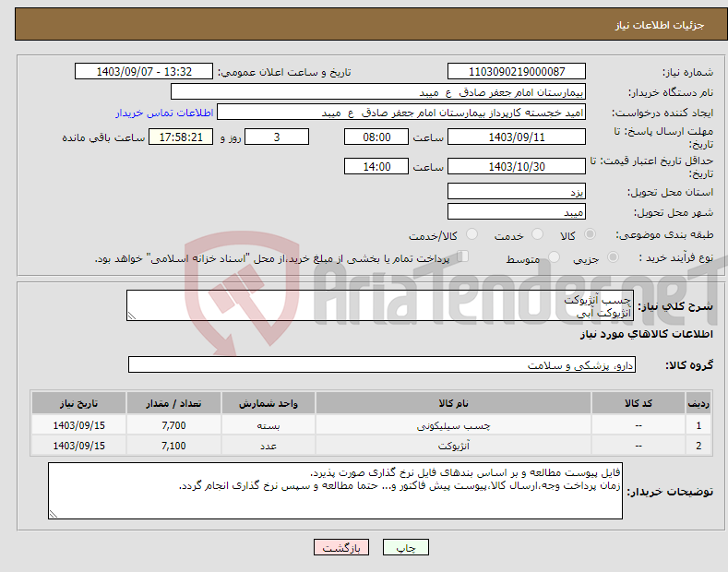This screenshot has height=572, width=728.
Task: Click the ردیف column header
Action: click(698, 403)
